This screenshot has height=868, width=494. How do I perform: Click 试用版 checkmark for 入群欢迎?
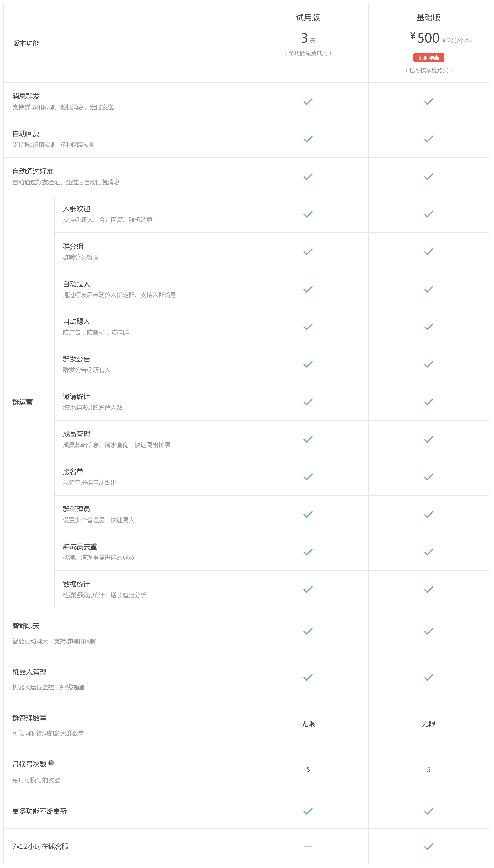click(308, 214)
